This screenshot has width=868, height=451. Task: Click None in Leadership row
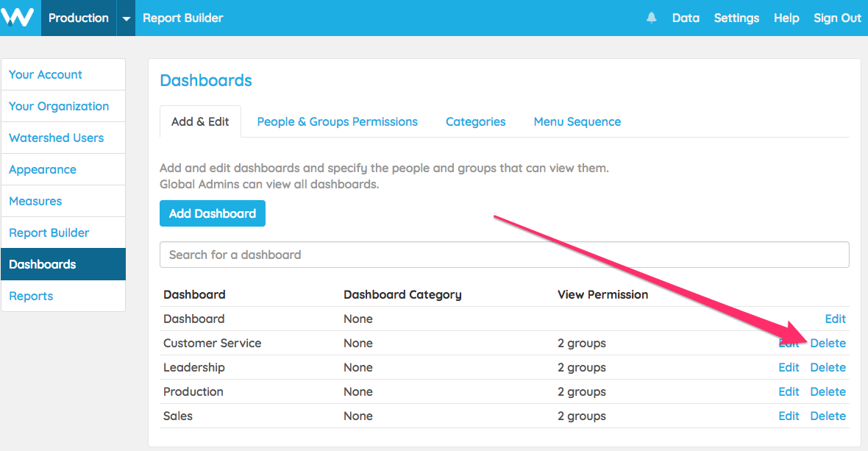click(x=358, y=367)
